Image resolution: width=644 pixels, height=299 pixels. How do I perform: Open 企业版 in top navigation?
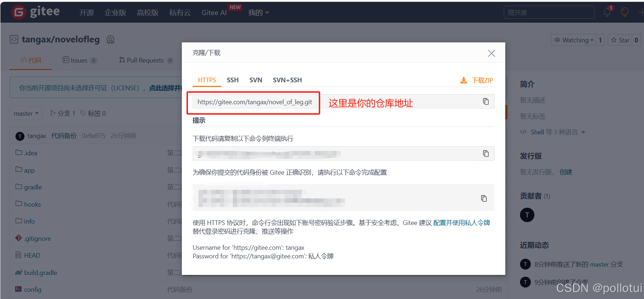(115, 13)
